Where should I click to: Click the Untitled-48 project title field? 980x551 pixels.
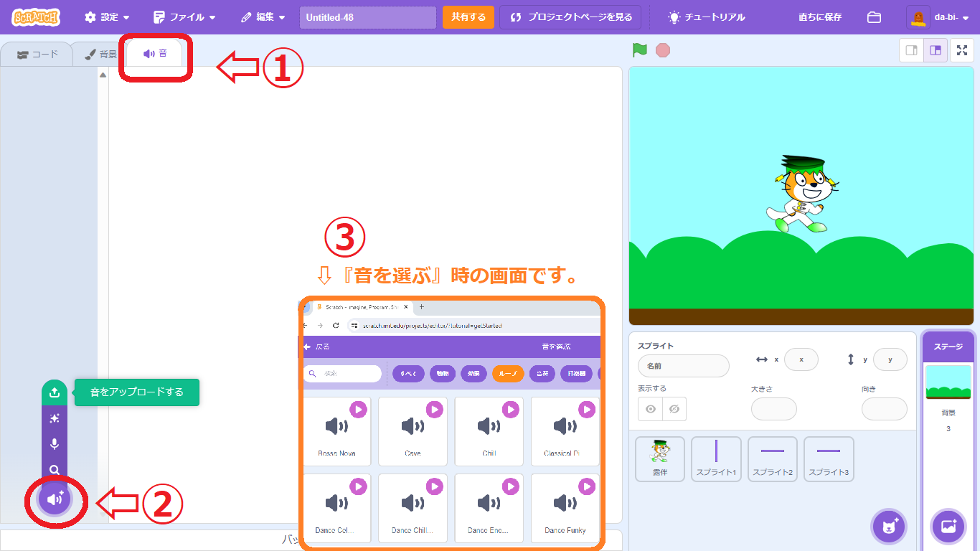click(x=368, y=17)
